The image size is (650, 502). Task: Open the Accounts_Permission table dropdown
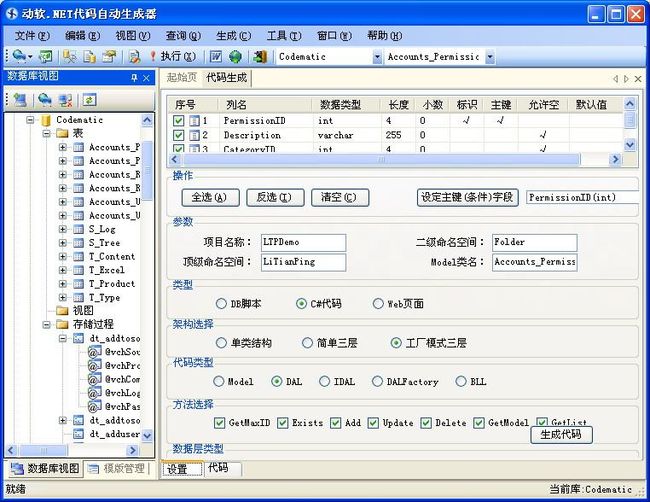coord(490,57)
